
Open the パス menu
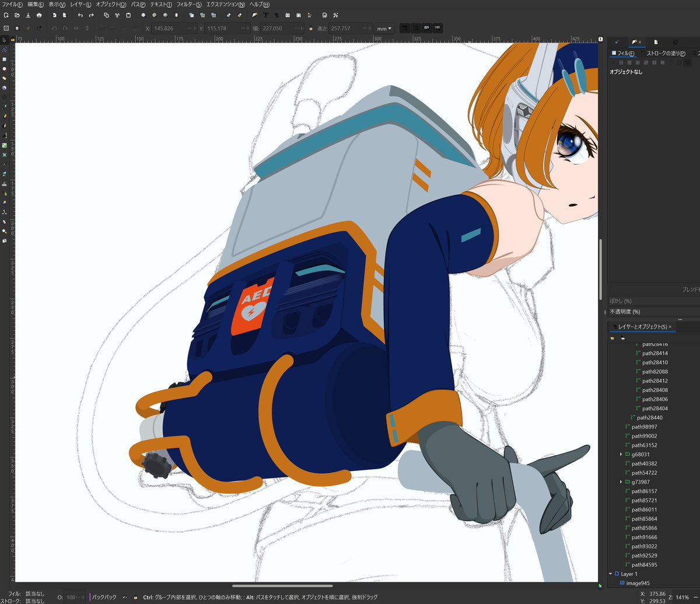pos(138,4)
